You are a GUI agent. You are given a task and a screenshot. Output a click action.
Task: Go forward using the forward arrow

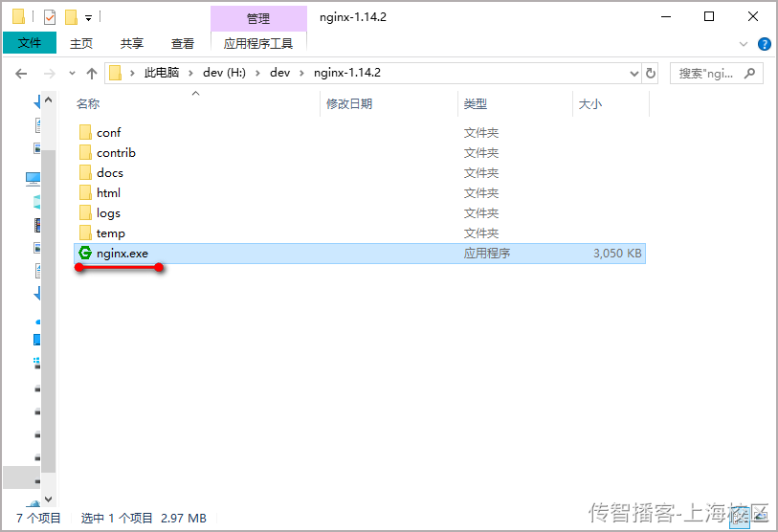tap(50, 74)
